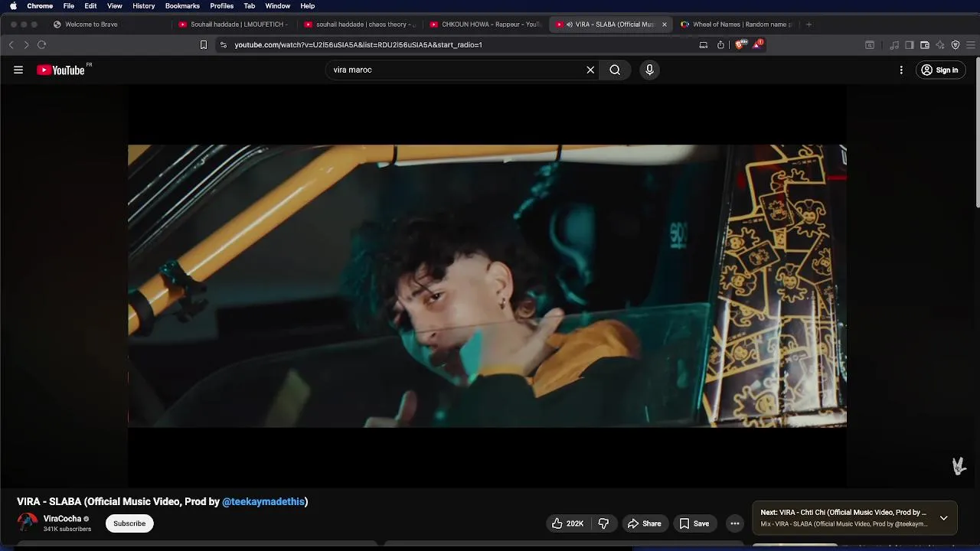Run search with the magnifying glass button
This screenshot has height=551, width=980.
click(615, 70)
